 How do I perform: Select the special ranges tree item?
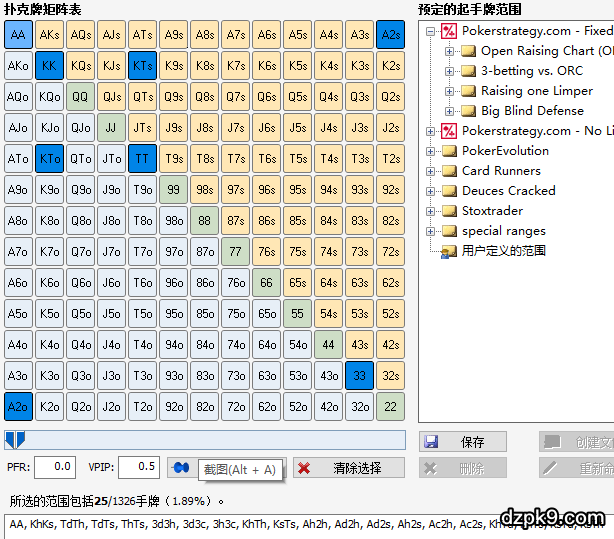[503, 231]
